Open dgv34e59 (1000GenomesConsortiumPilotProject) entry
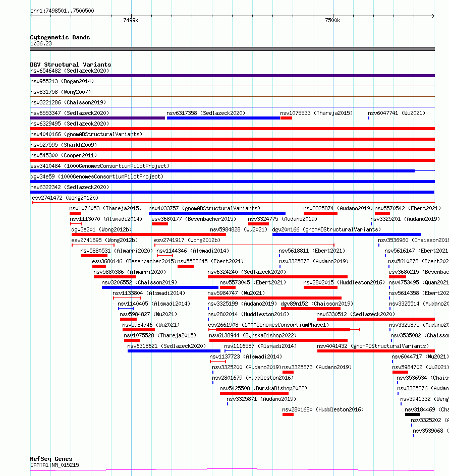449x476 pixels. [97, 176]
